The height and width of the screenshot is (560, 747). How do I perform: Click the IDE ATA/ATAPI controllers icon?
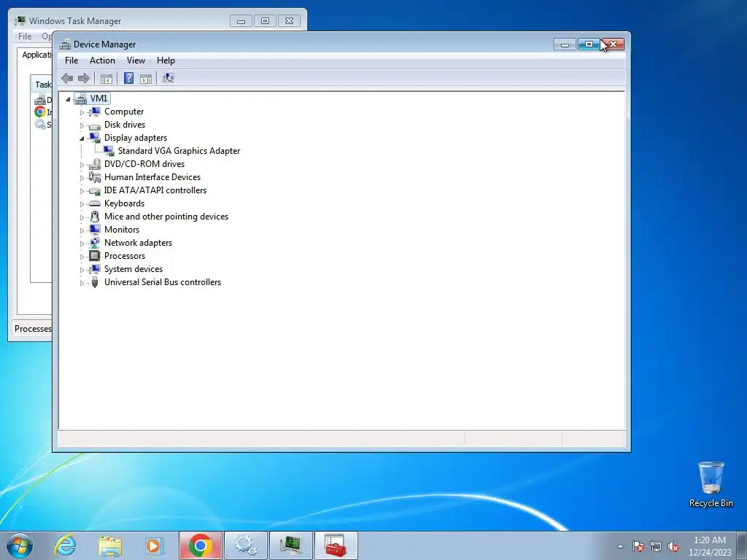94,191
